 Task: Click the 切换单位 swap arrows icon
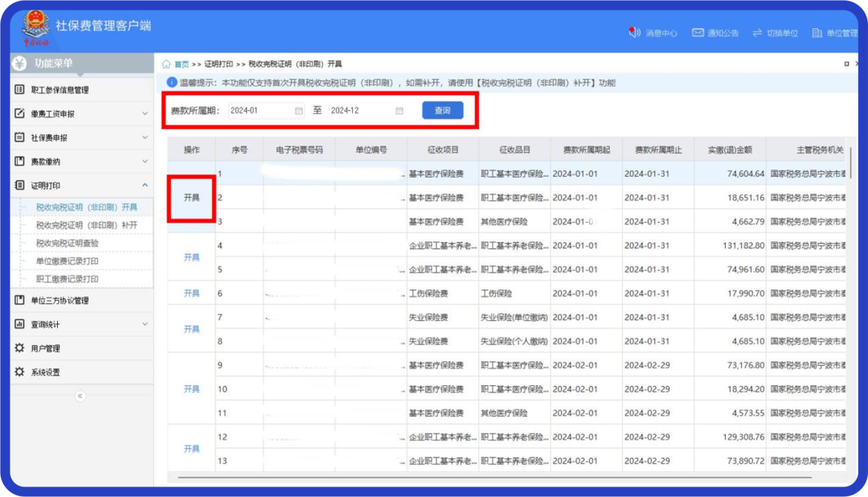click(757, 33)
